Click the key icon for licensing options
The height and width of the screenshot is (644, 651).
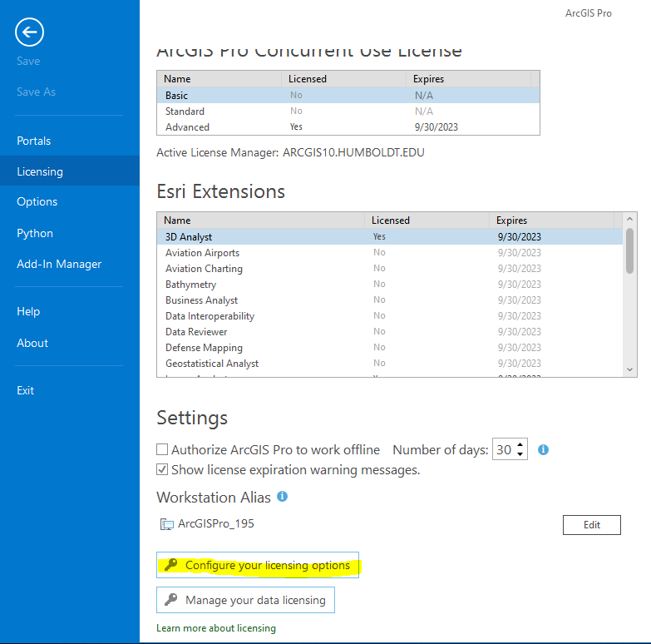coord(171,565)
